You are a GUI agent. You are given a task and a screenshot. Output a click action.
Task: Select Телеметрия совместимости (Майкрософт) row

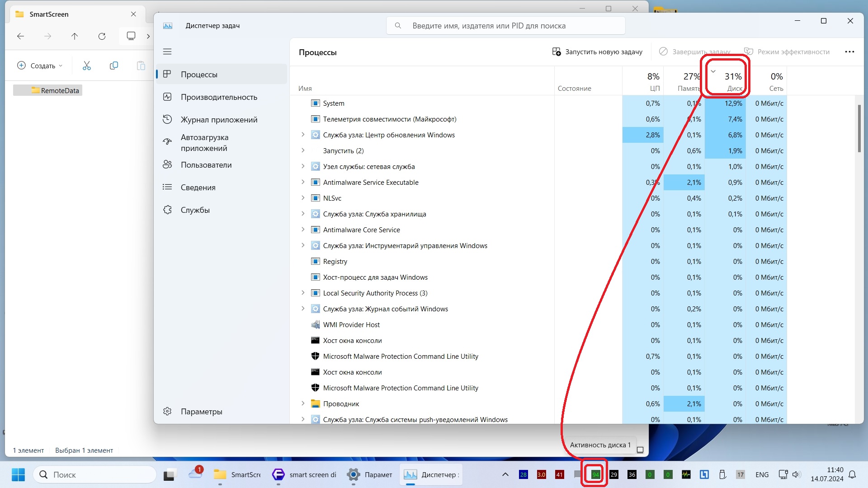tap(538, 119)
